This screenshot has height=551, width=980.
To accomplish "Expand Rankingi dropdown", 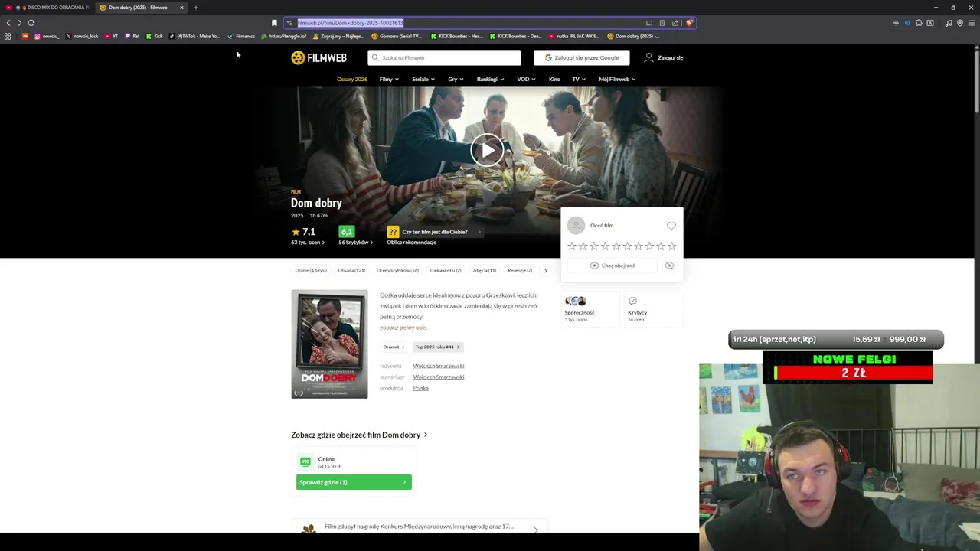I will click(x=490, y=79).
